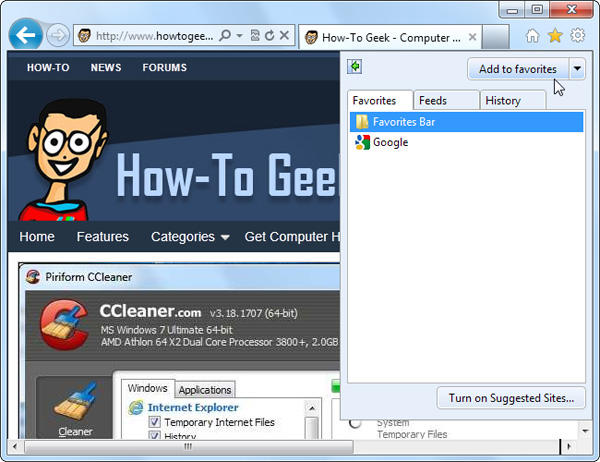This screenshot has width=600, height=462.
Task: Click the How-To Geek favicon in address bar
Action: 84,36
